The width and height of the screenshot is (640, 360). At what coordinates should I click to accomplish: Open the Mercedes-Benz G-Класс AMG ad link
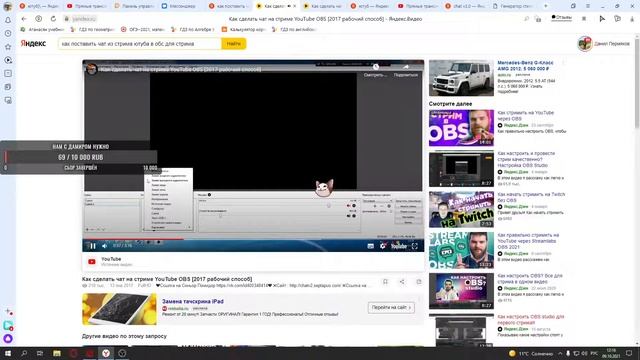[x=525, y=66]
